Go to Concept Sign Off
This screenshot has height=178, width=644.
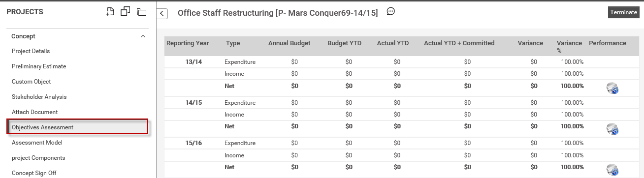pyautogui.click(x=33, y=173)
